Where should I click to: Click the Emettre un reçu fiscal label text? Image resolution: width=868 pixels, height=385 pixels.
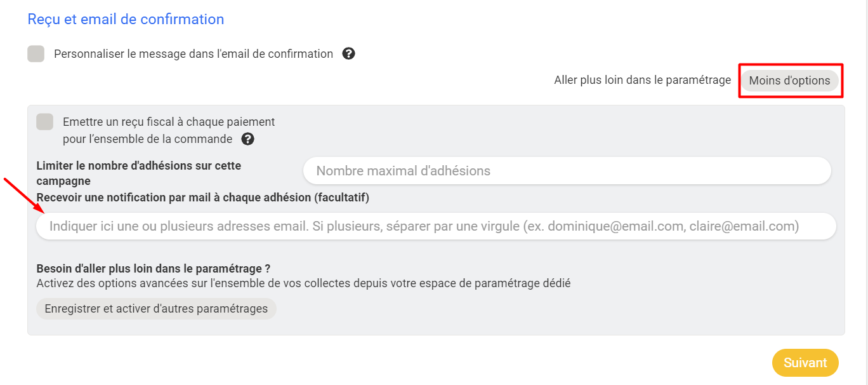169,130
